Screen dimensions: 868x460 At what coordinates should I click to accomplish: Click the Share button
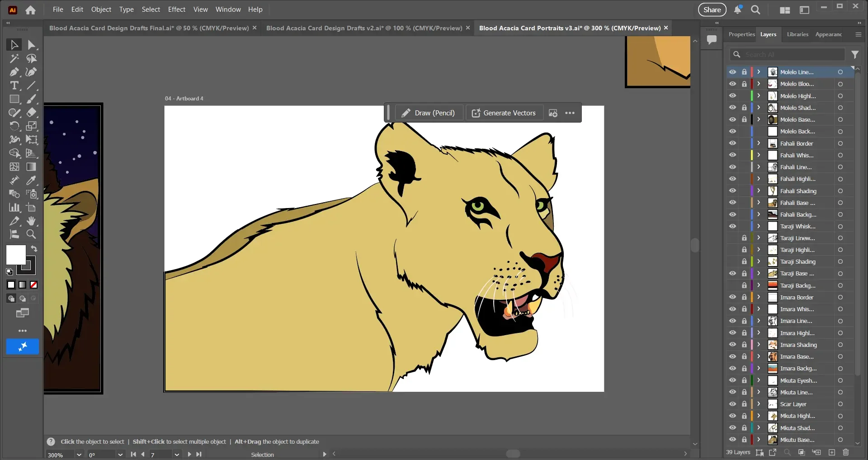[712, 9]
